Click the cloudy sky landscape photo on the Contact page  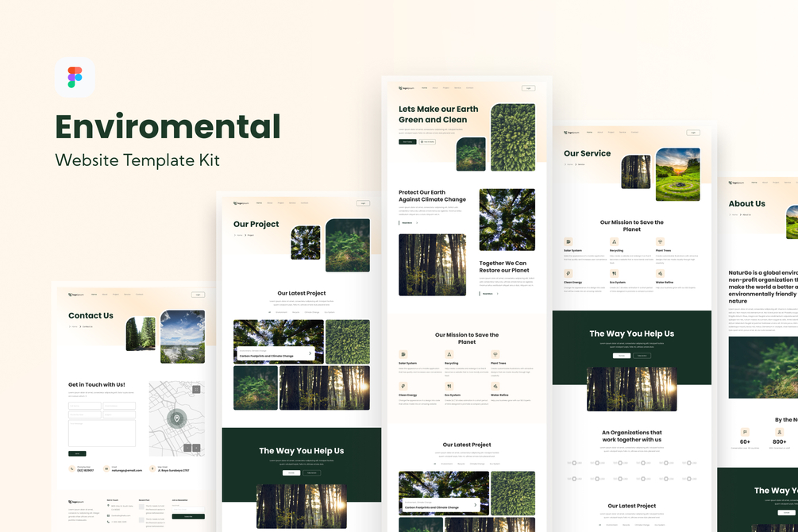[183, 337]
